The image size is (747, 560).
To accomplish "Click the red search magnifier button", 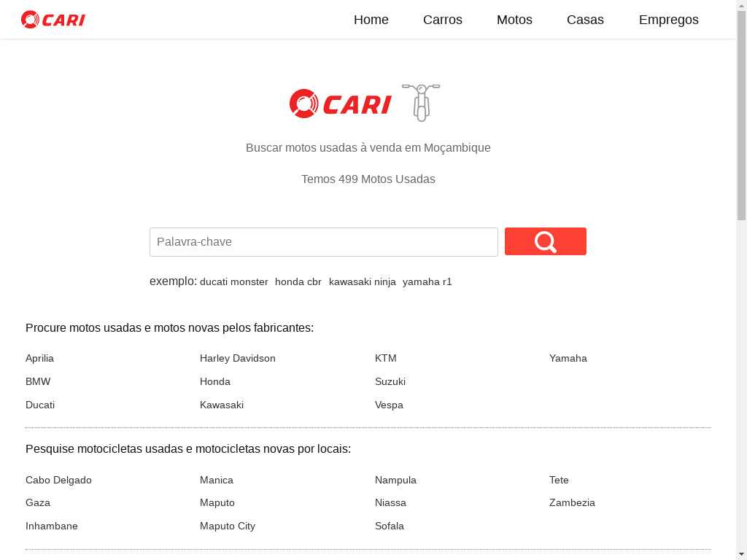I will (x=546, y=241).
